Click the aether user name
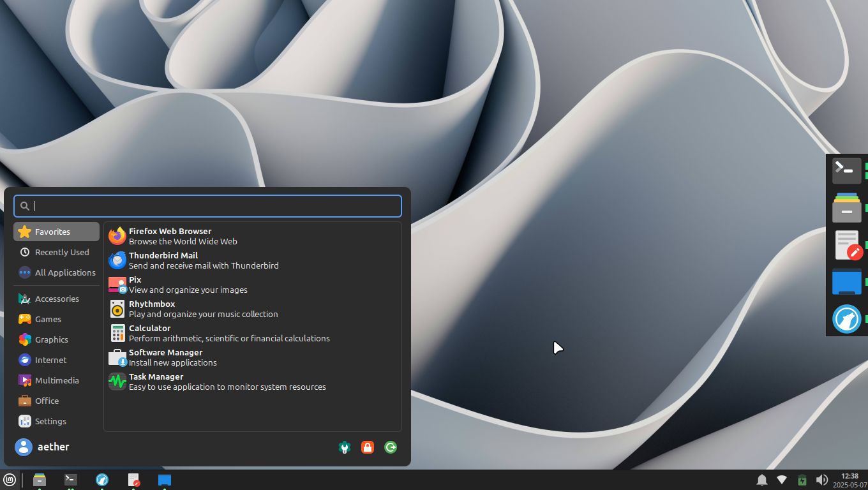Viewport: 868px width, 490px height. [x=53, y=447]
